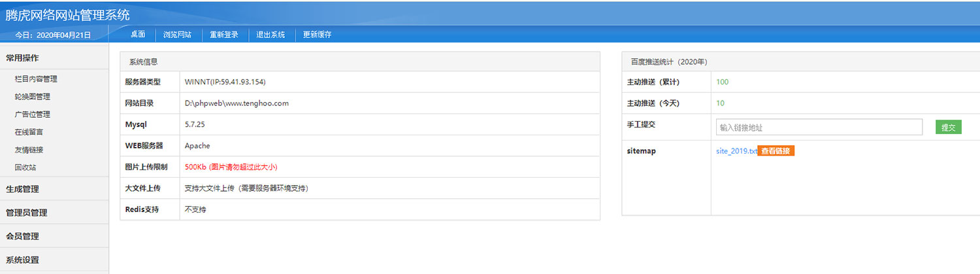980x274 pixels.
Task: Expand the 生成管理 section
Action: click(22, 189)
